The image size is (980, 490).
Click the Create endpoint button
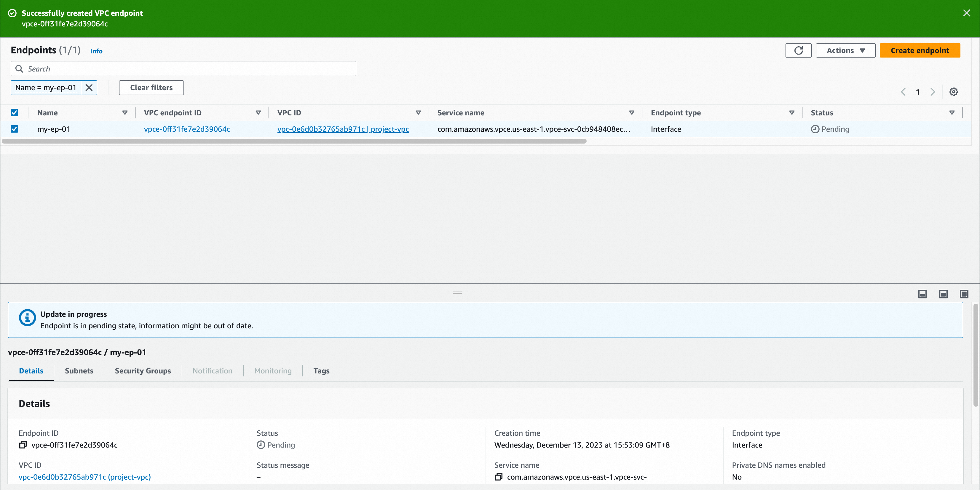coord(920,50)
